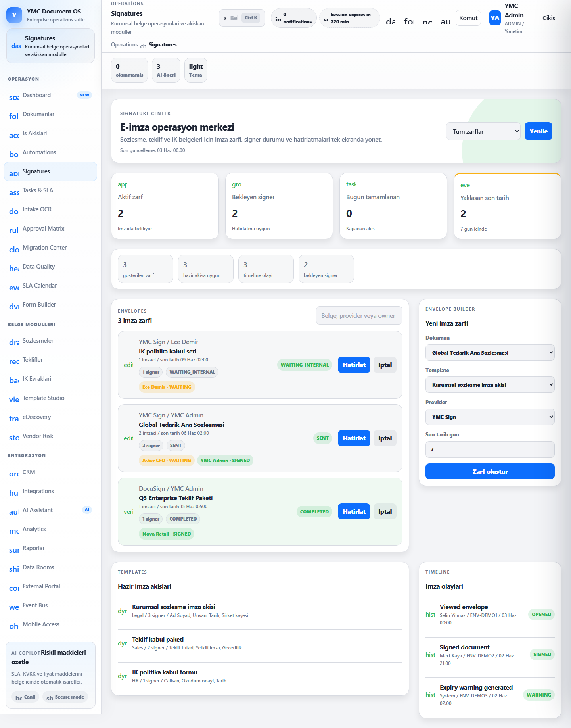Image resolution: width=571 pixels, height=728 pixels.
Task: Open Raporlar in the sidebar
Action: (50, 548)
